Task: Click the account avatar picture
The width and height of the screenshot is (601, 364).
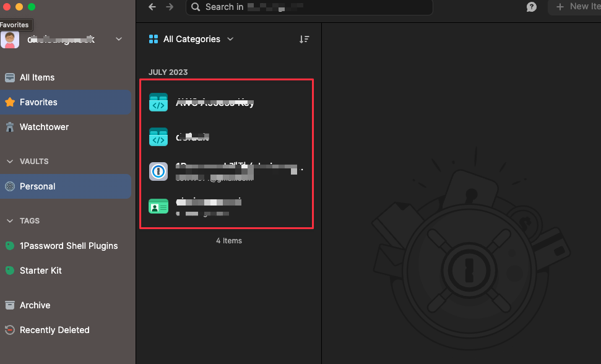Action: [10, 39]
